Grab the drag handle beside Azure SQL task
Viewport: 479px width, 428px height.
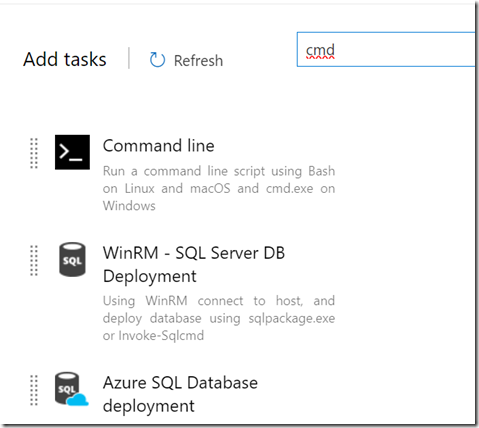(x=34, y=390)
